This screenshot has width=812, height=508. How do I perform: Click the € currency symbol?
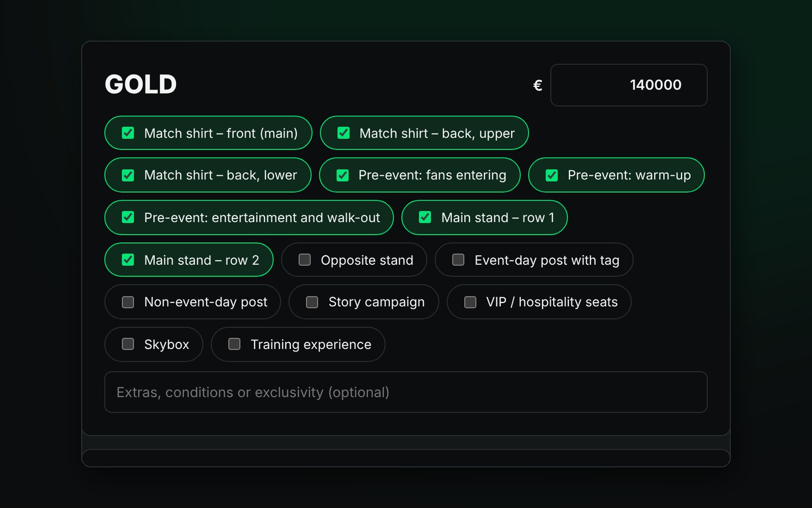(x=537, y=85)
